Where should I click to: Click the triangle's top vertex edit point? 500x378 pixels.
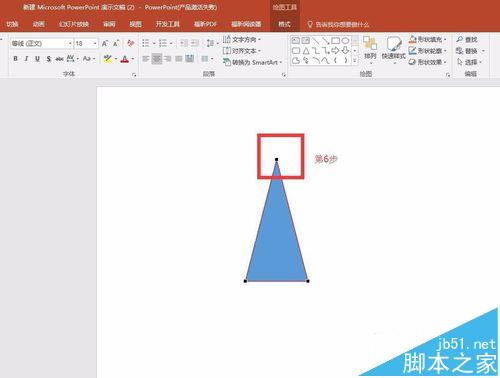[276, 160]
